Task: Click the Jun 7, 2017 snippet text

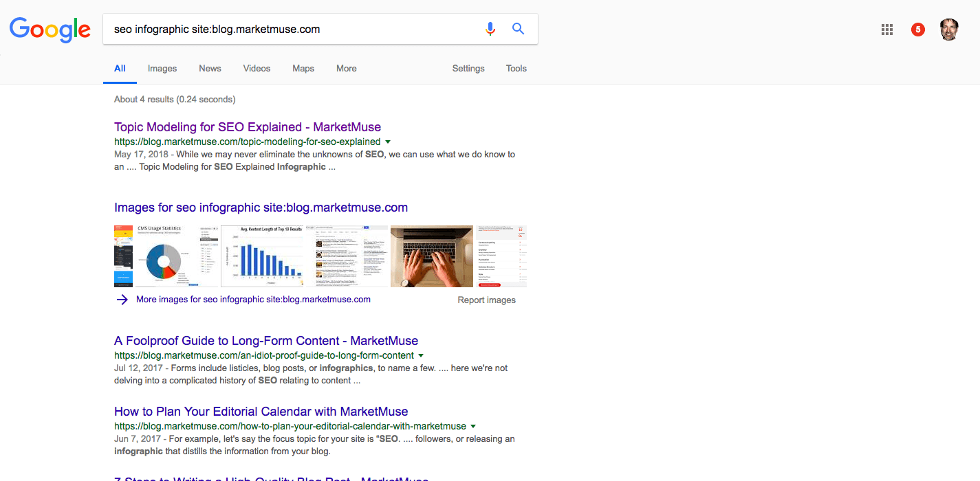Action: [x=314, y=445]
